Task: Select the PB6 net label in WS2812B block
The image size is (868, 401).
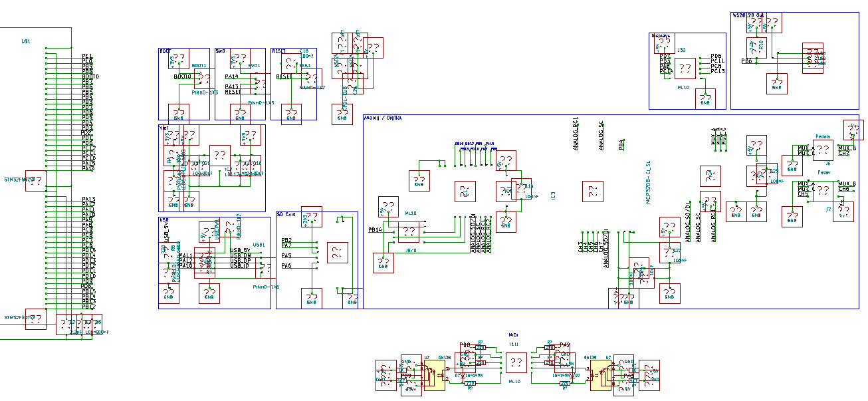Action: pyautogui.click(x=746, y=61)
